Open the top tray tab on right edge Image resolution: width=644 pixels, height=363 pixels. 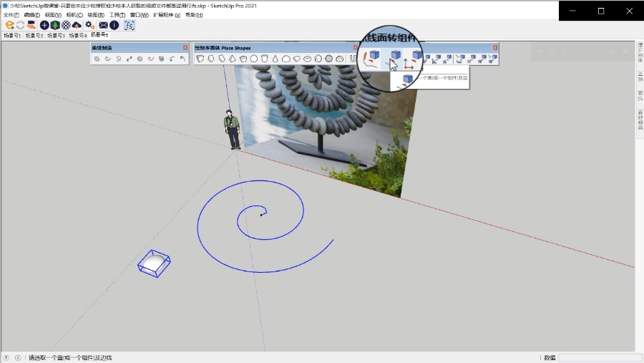click(x=640, y=52)
